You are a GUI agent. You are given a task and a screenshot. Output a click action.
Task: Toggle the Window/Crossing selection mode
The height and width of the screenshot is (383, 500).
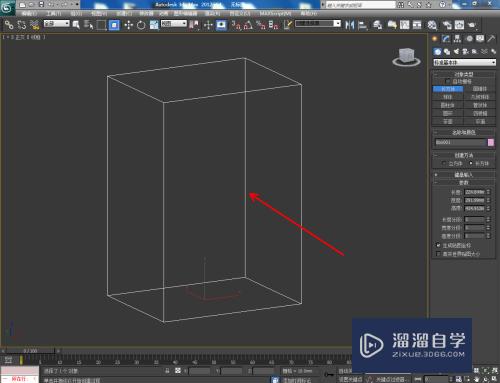click(114, 25)
